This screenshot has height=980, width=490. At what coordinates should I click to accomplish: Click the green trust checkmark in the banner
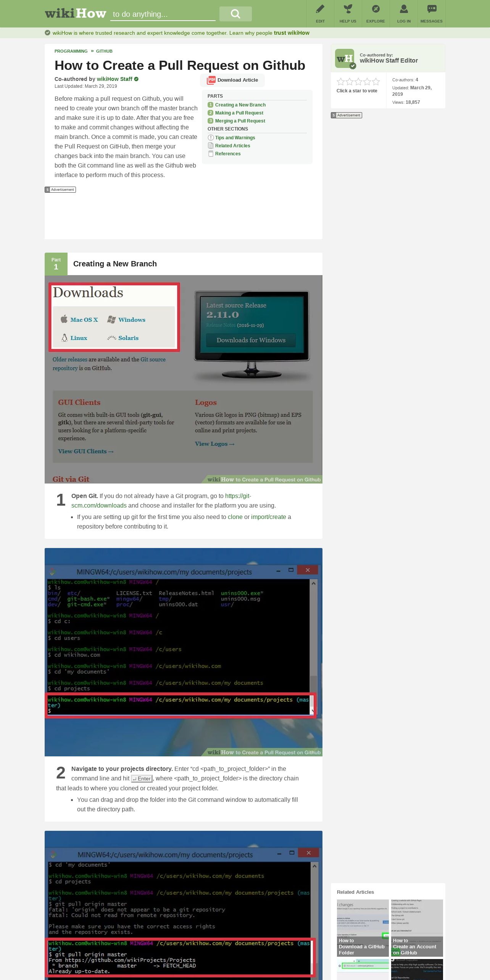coord(47,33)
